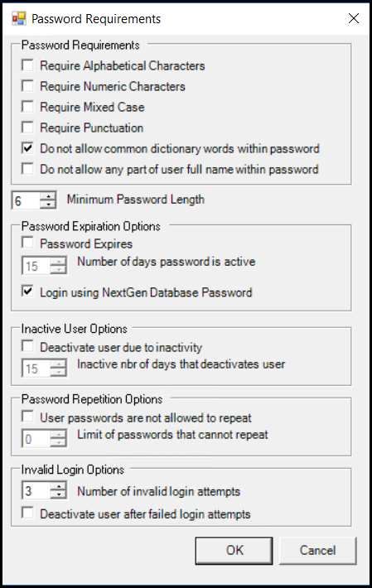
Task: Enable Require Alphabetical Characters checkbox
Action: click(x=27, y=65)
